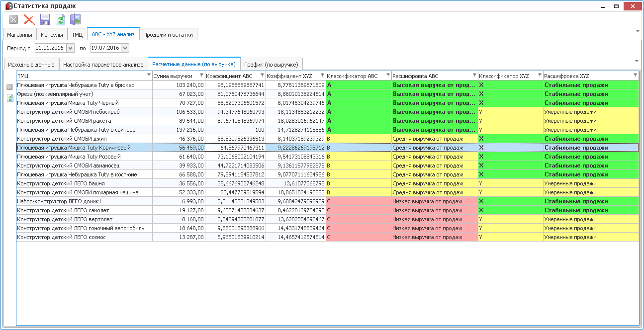Click the gray X toolbar icon
This screenshot has width=644, height=330.
tap(13, 19)
